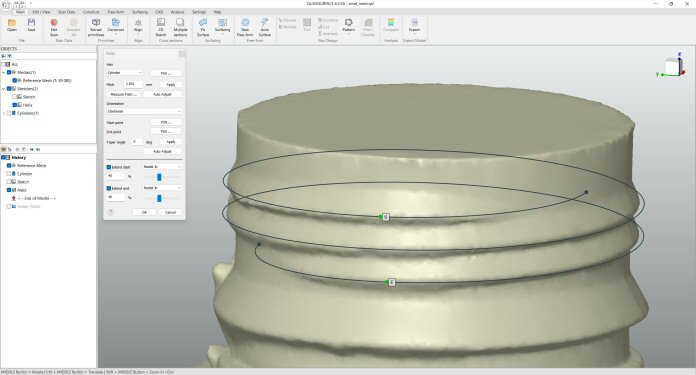Click the Revolve tool
The image size is (696, 375).
coord(287,27)
